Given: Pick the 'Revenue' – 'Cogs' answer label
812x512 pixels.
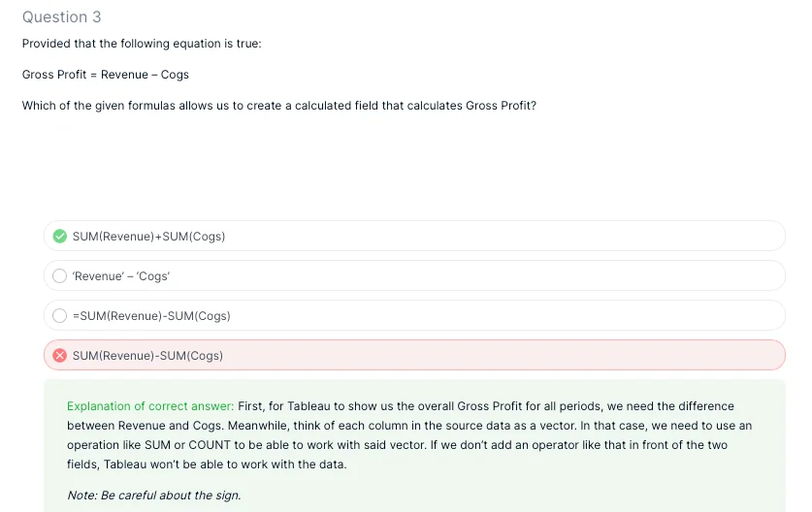Looking at the screenshot, I should [x=121, y=276].
